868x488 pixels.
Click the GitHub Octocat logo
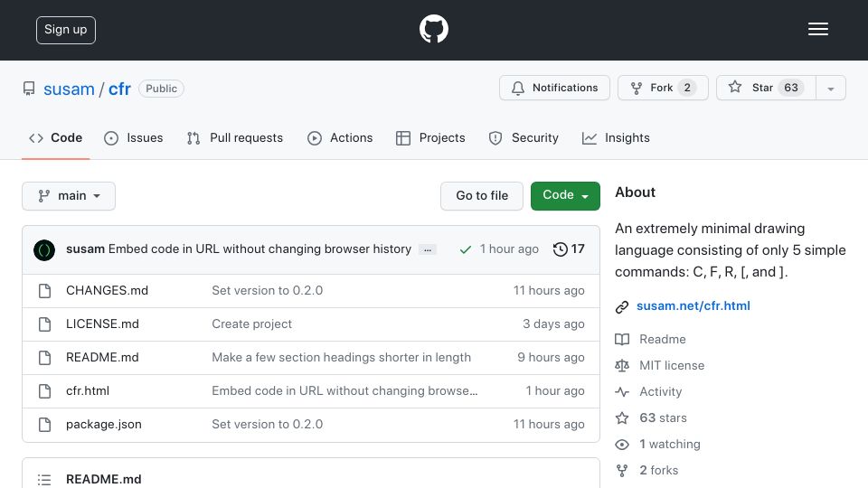pos(433,29)
